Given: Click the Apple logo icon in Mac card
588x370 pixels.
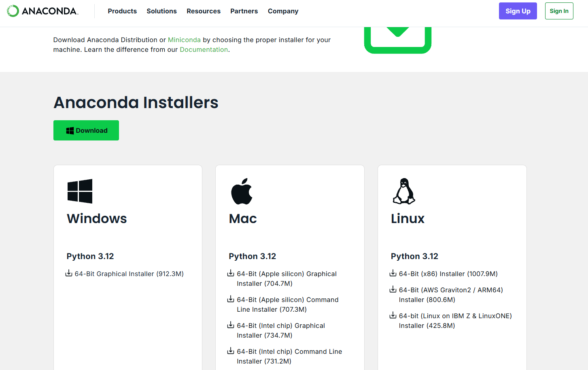Looking at the screenshot, I should point(242,191).
